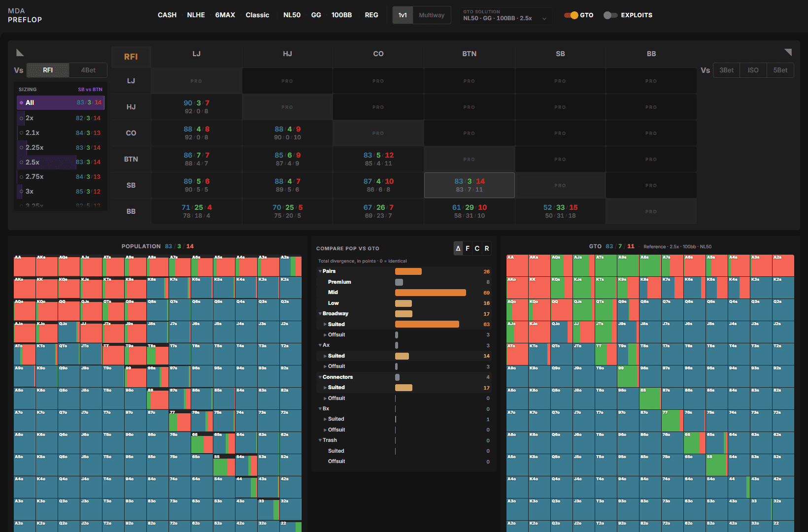Select the F compare mode button
The height and width of the screenshot is (532, 808).
click(x=468, y=248)
